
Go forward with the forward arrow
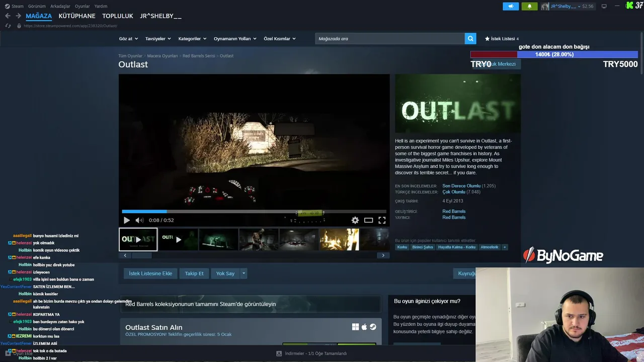pyautogui.click(x=18, y=16)
